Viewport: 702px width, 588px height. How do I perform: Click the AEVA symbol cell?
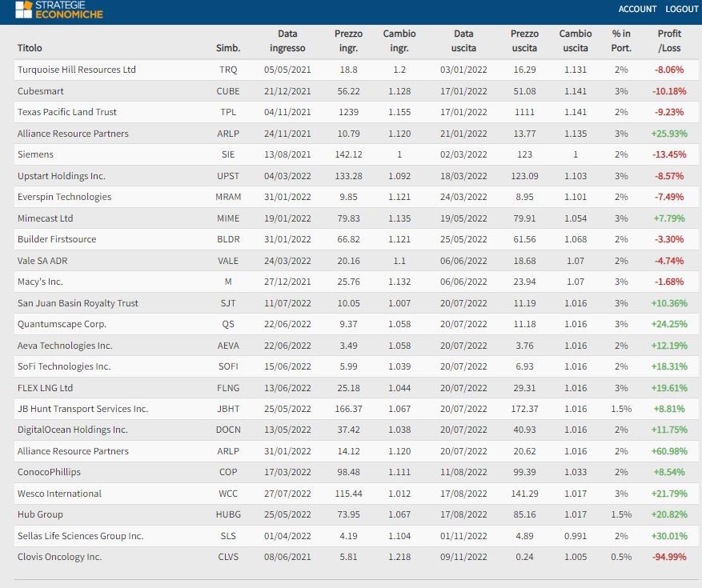point(228,346)
